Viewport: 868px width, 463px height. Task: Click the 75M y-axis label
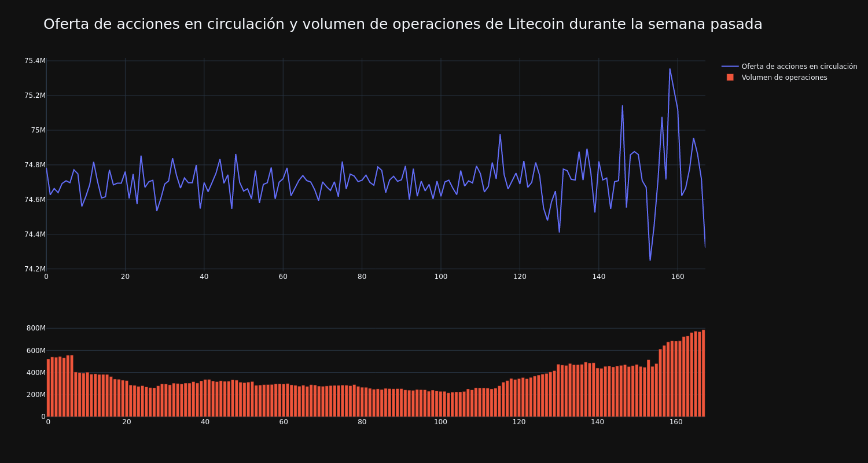point(38,130)
